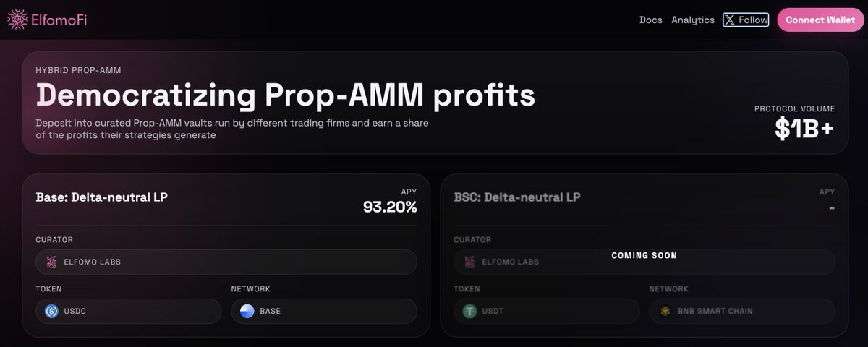Click the X logo in Follow button

731,20
